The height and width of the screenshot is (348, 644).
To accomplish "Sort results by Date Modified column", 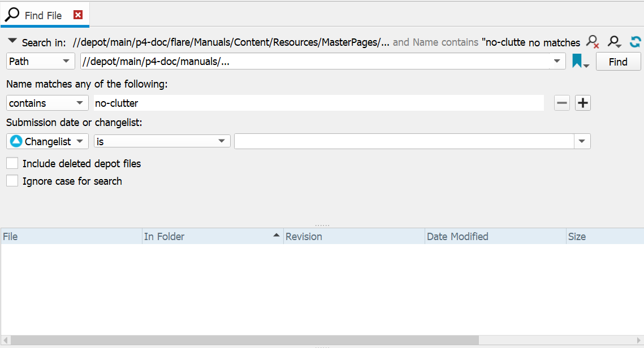I will [495, 237].
